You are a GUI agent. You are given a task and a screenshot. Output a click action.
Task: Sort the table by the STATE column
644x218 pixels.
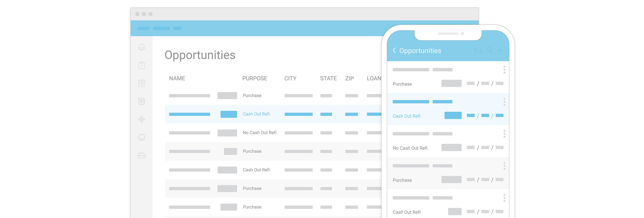329,78
